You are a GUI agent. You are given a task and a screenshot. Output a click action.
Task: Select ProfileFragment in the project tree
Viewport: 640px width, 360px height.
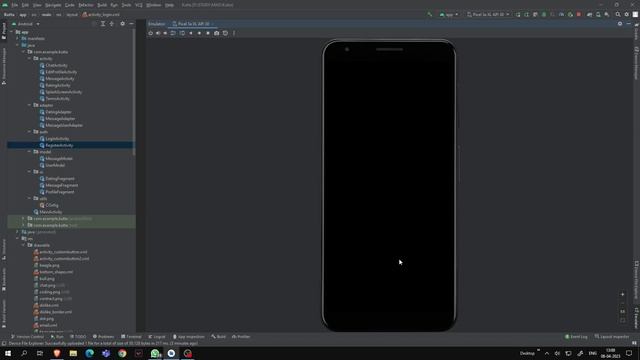tap(57, 191)
